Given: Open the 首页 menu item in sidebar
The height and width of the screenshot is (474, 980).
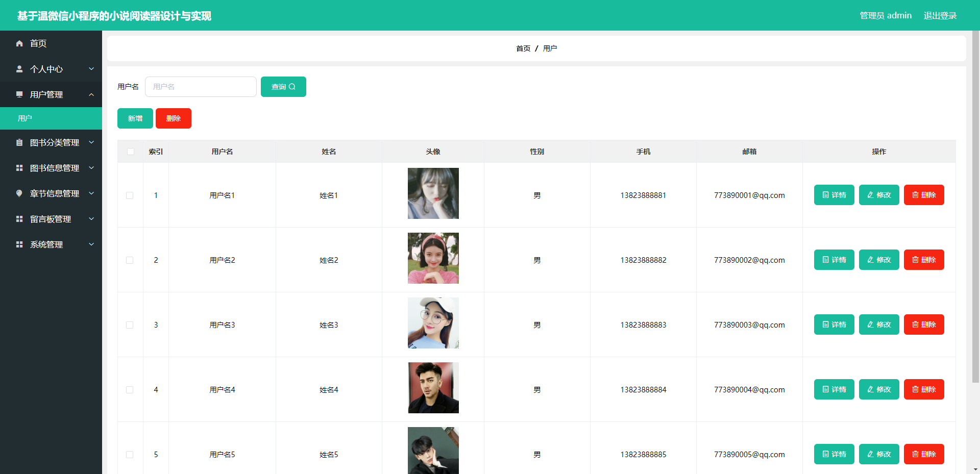Looking at the screenshot, I should pyautogui.click(x=37, y=43).
